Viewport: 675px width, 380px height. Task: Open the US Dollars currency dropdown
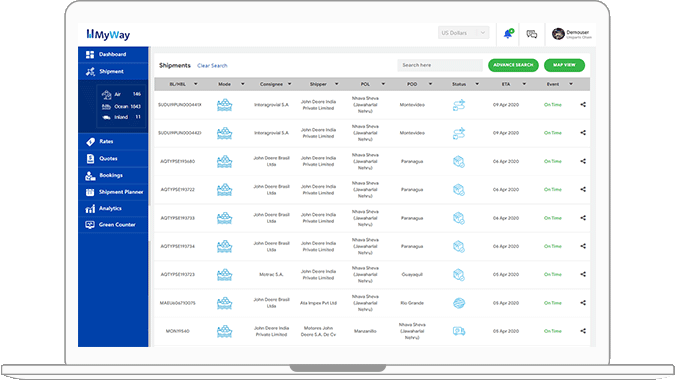[x=463, y=33]
